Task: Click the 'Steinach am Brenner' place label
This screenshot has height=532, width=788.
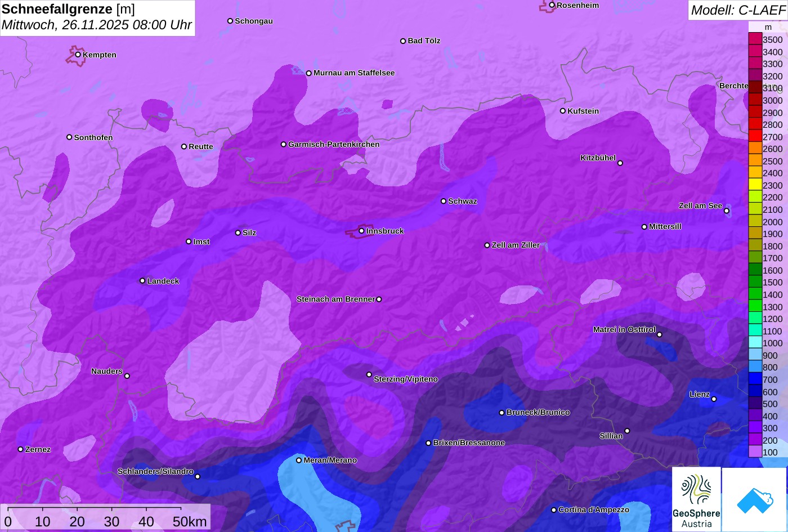Action: (335, 299)
